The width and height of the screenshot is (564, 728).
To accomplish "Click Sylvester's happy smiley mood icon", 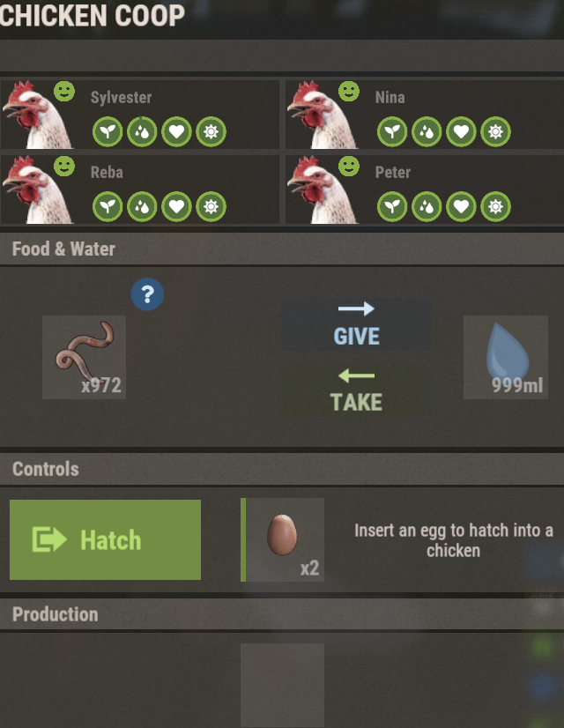I will coord(64,91).
